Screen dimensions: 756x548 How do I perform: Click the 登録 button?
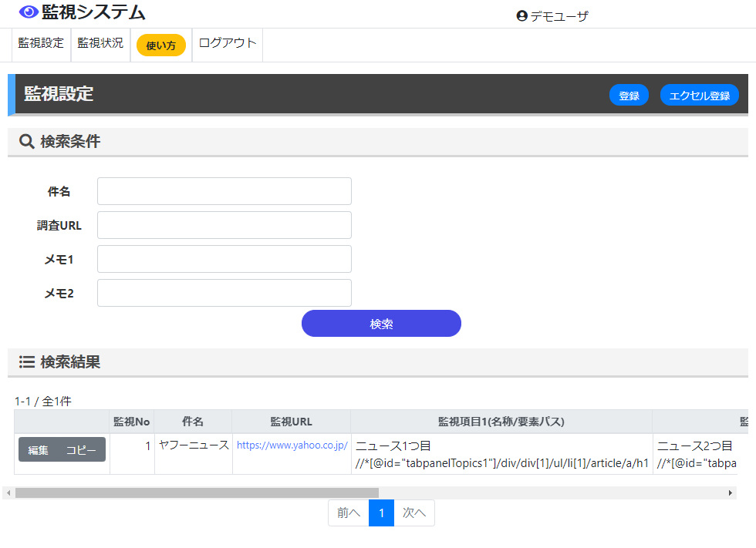pyautogui.click(x=629, y=96)
